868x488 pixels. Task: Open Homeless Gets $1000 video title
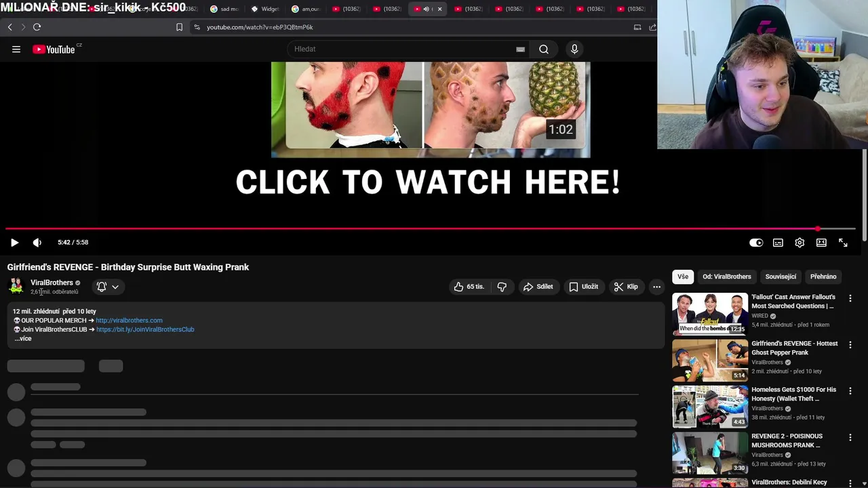click(794, 394)
